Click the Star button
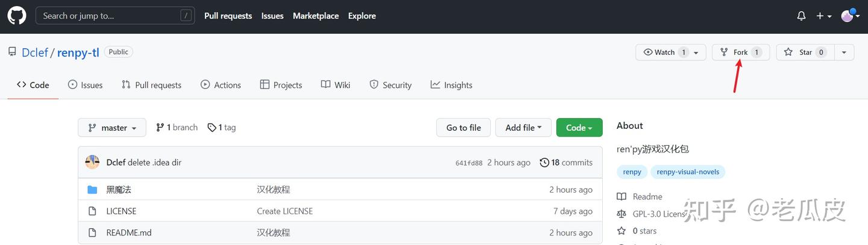Viewport: 868px width, 245px height. (805, 52)
